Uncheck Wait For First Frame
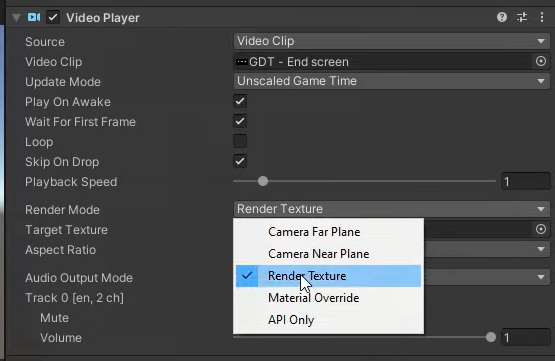The image size is (555, 361). tap(240, 121)
